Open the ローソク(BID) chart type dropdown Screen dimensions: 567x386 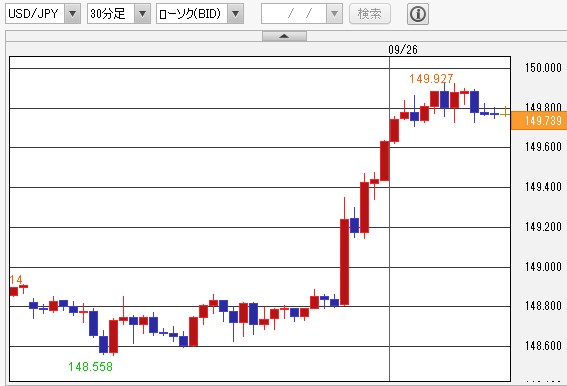click(235, 14)
